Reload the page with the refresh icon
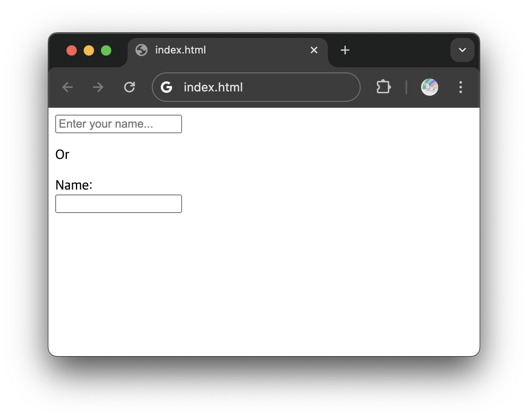The width and height of the screenshot is (528, 420). point(129,88)
